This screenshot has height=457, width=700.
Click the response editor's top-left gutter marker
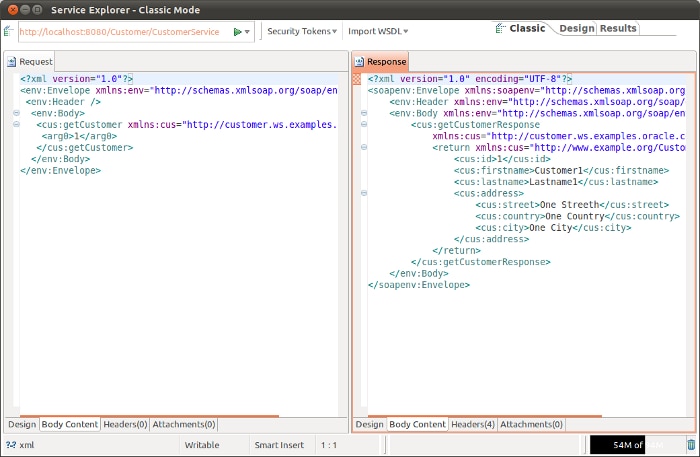357,78
